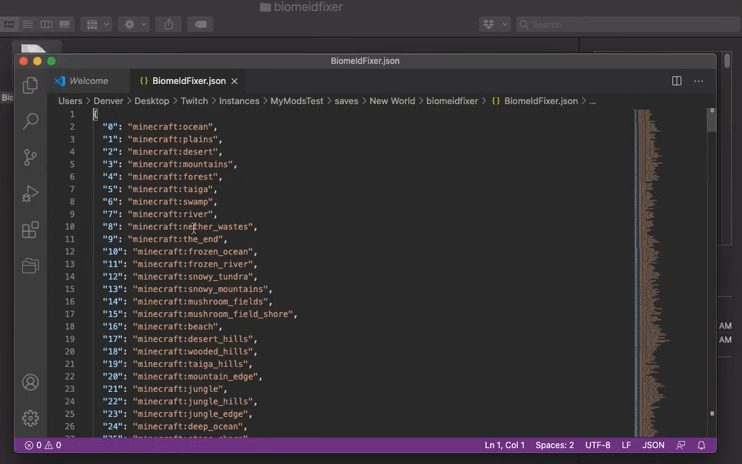Click the feedback icon in status bar
The height and width of the screenshot is (464, 742).
pos(680,445)
